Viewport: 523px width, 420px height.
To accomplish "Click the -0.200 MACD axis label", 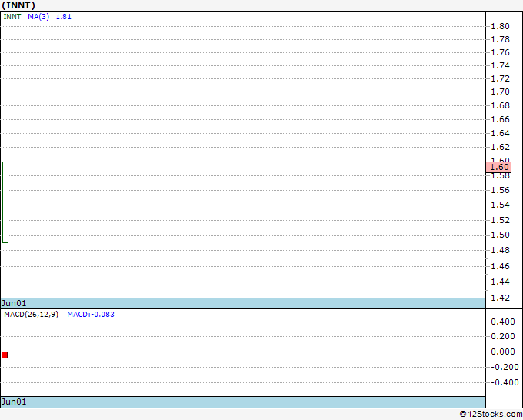I will (505, 367).
